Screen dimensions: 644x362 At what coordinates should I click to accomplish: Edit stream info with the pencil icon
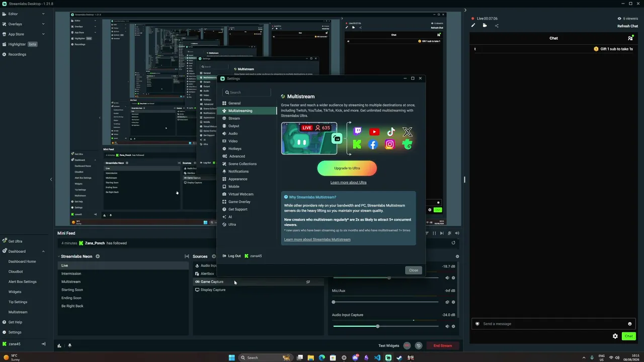[x=473, y=26]
